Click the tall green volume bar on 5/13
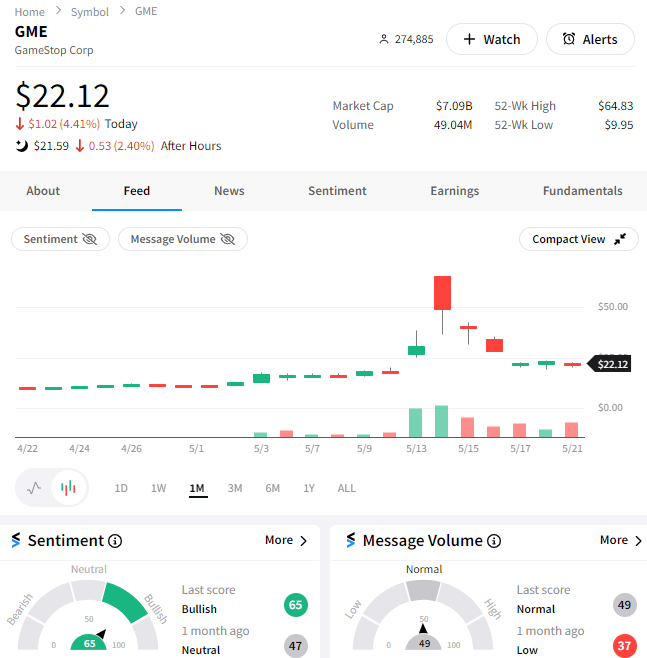The height and width of the screenshot is (658, 647). [x=415, y=423]
